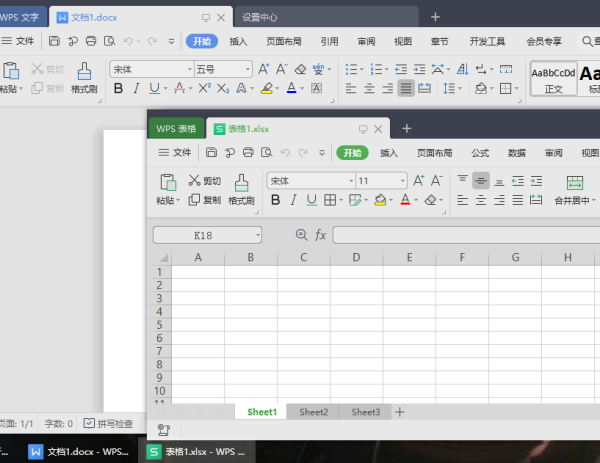
Task: Open 文件 menu in WPS Writer
Action: [18, 41]
